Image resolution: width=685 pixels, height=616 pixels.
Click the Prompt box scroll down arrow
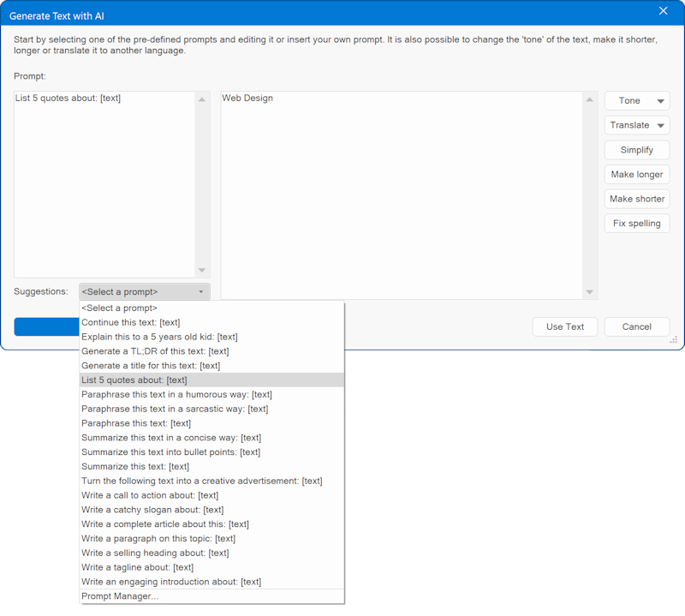[x=202, y=270]
